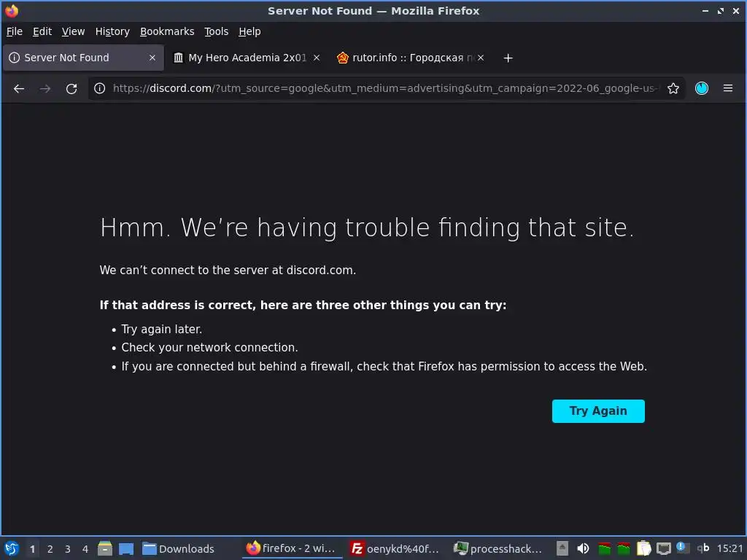Reload the current page
This screenshot has width=747, height=560.
pos(71,88)
